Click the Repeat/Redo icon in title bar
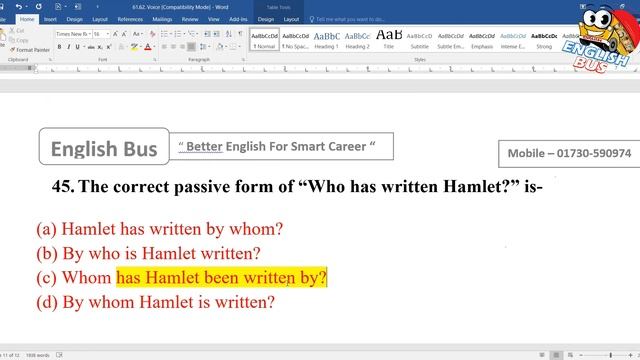This screenshot has width=640, height=360. 39,7
